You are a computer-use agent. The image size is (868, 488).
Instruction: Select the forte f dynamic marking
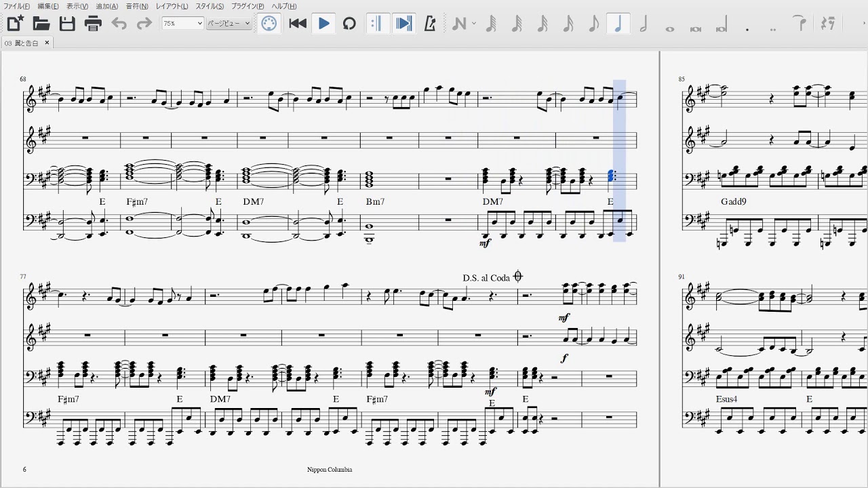[x=564, y=358]
